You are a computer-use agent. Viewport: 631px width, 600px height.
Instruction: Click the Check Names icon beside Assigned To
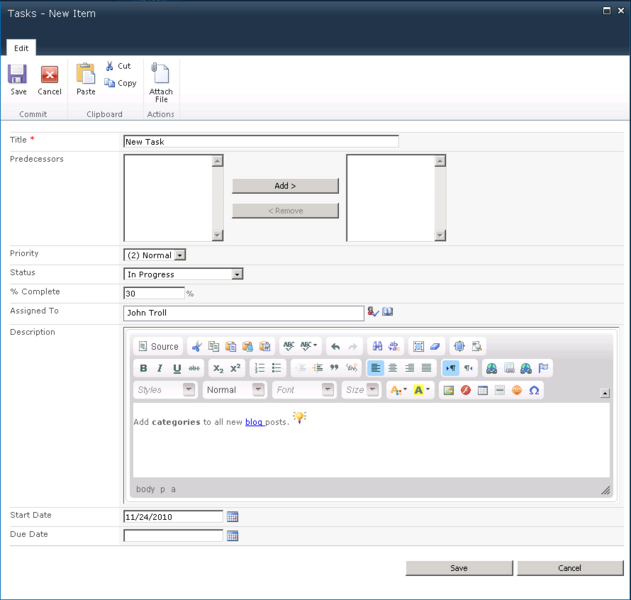tap(373, 312)
